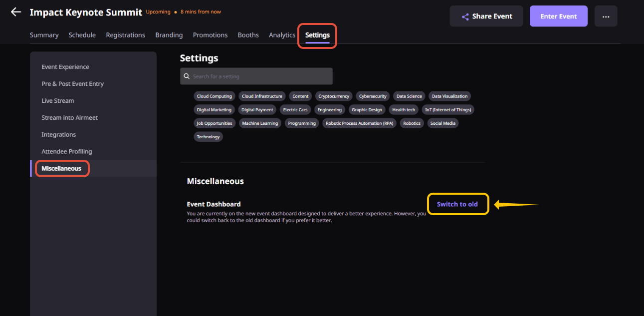Open the Promotions tab
Viewport: 644px width, 316px height.
210,35
